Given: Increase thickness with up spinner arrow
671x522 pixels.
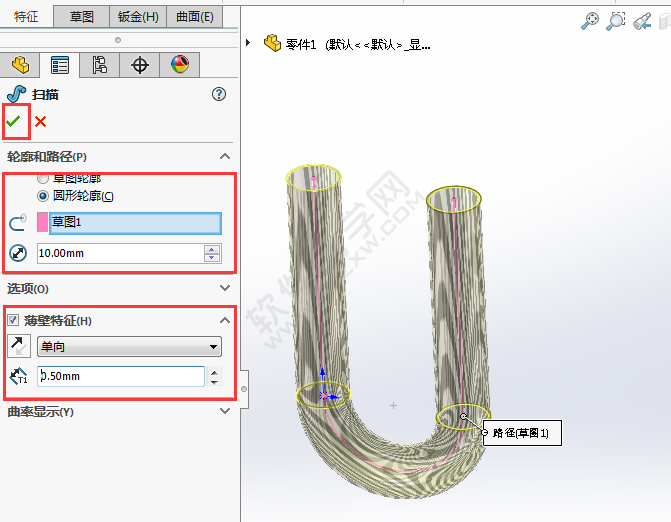Looking at the screenshot, I should [x=214, y=372].
